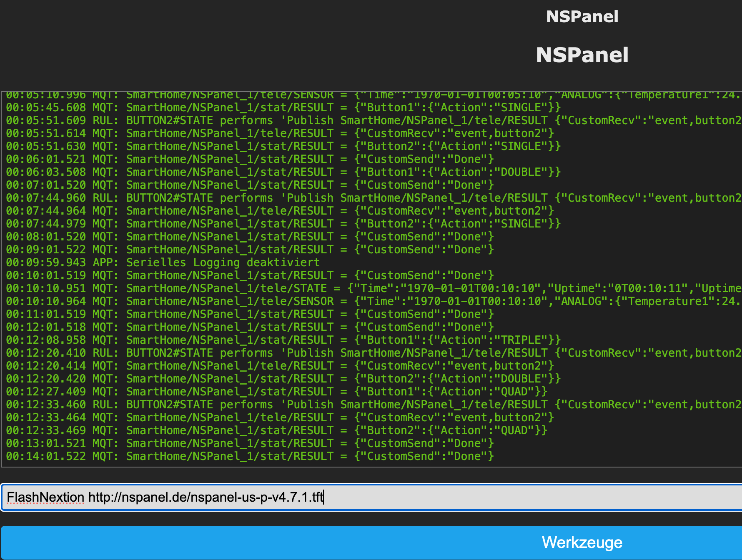Click log line 00:12:20.410 BUTTON2#STATE rule
Image resolution: width=742 pixels, height=560 pixels.
[374, 353]
